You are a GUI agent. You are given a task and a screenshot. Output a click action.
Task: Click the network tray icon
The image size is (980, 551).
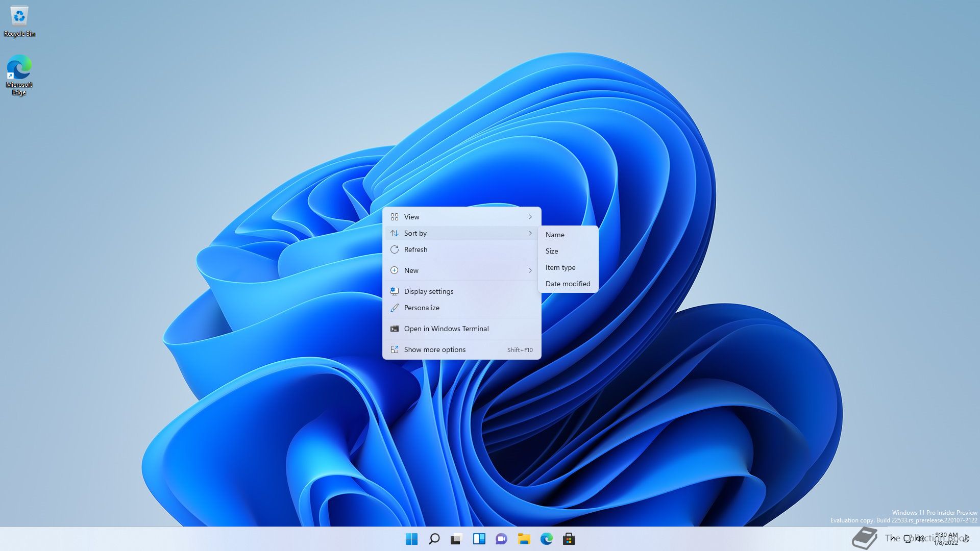(x=908, y=539)
